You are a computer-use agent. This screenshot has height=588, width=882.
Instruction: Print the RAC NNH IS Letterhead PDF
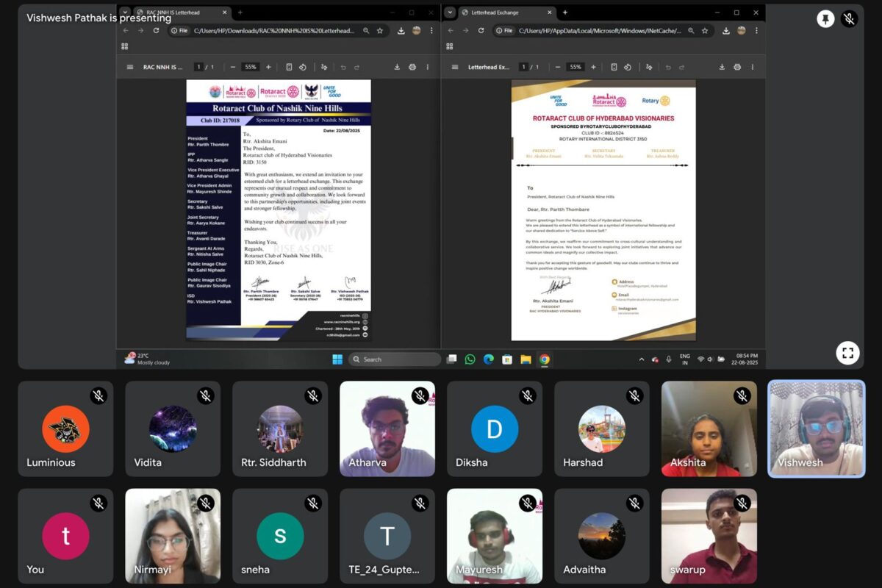(412, 67)
